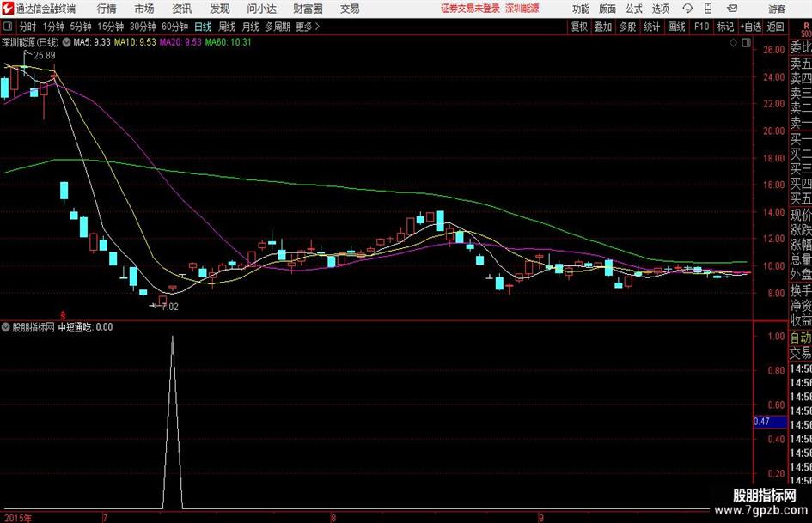Click the 复权 toolbar button
Screen dimensions: 812x523
tap(579, 27)
